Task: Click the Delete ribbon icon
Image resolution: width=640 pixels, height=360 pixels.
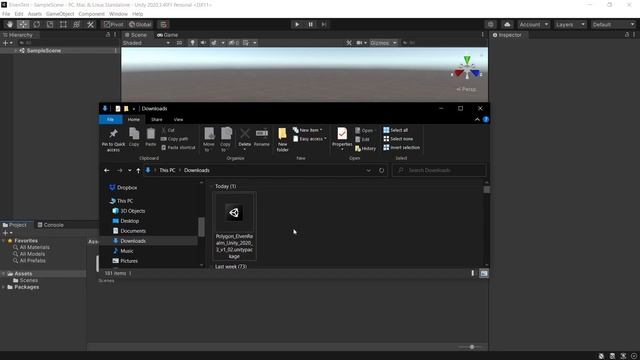Action: coord(244,138)
